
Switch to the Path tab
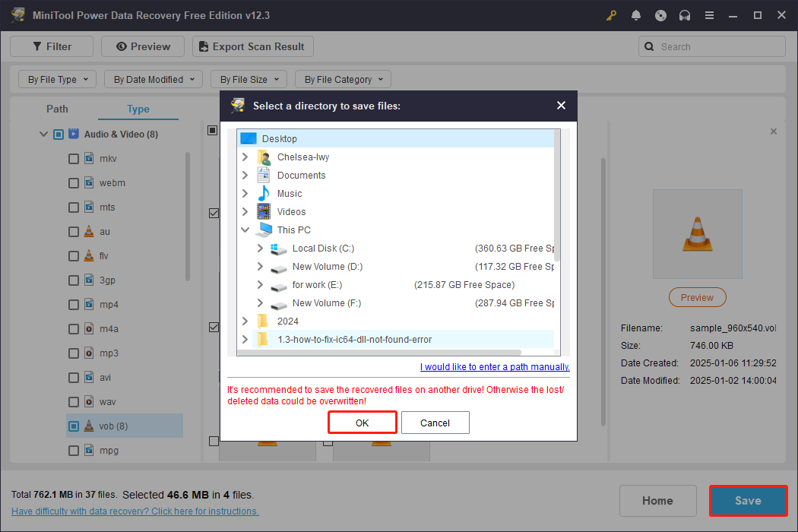tap(57, 109)
